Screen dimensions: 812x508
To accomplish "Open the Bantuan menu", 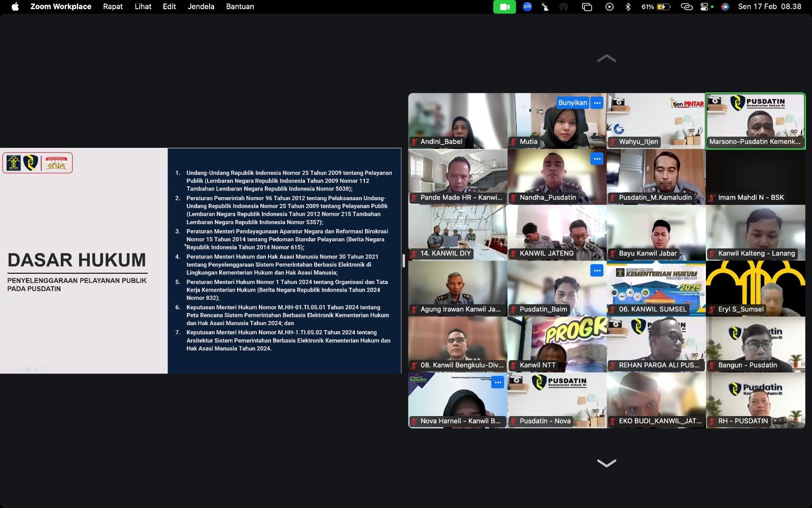I will click(x=240, y=7).
